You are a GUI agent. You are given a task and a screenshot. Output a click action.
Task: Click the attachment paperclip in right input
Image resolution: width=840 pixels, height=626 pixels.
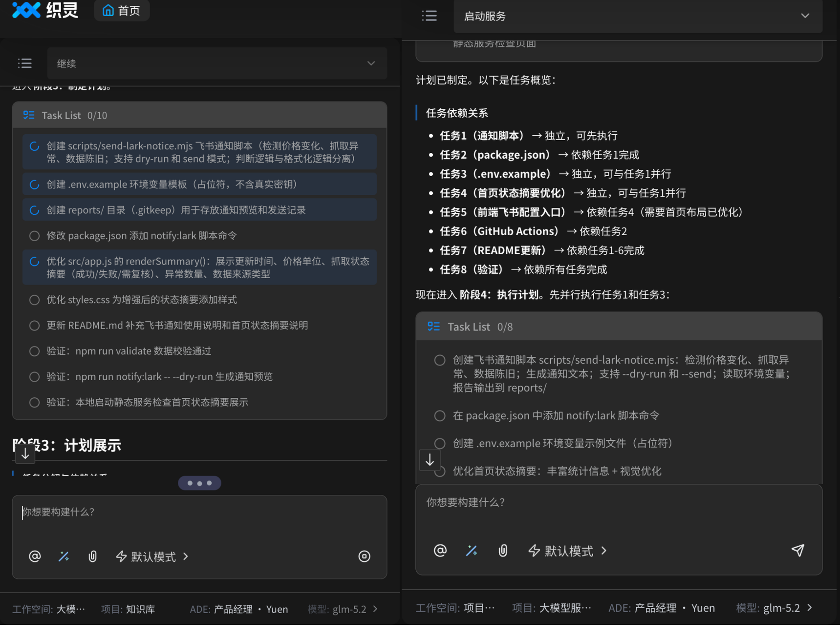(503, 551)
